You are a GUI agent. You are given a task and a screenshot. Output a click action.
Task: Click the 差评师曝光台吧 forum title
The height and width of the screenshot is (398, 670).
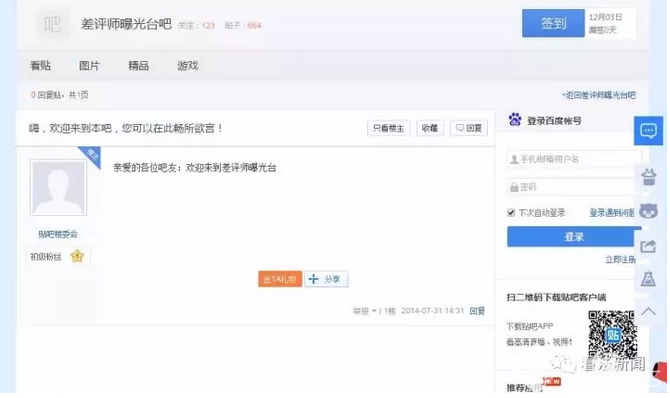[126, 24]
